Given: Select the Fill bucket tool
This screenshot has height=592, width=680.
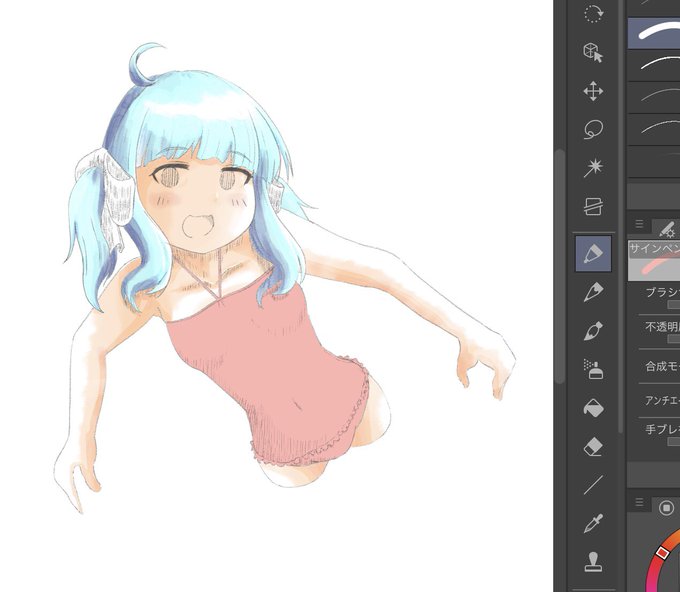Looking at the screenshot, I should (593, 408).
